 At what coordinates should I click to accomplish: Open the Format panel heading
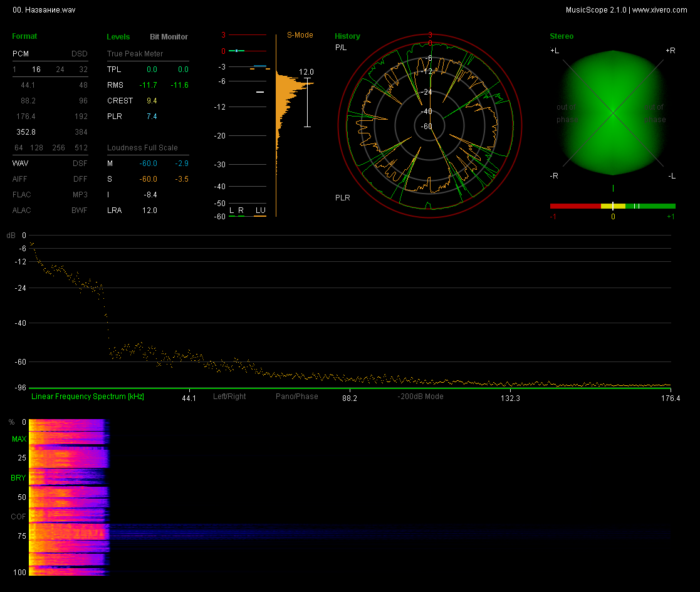click(x=24, y=36)
